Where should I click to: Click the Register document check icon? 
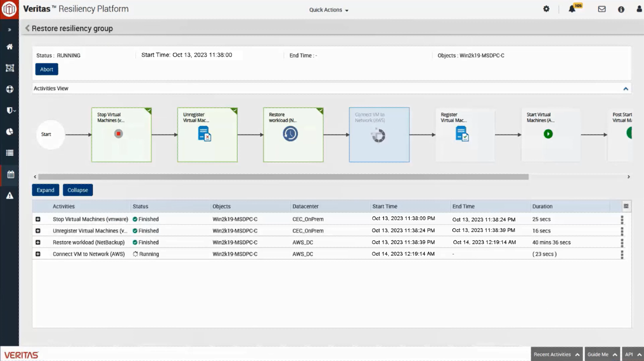462,134
